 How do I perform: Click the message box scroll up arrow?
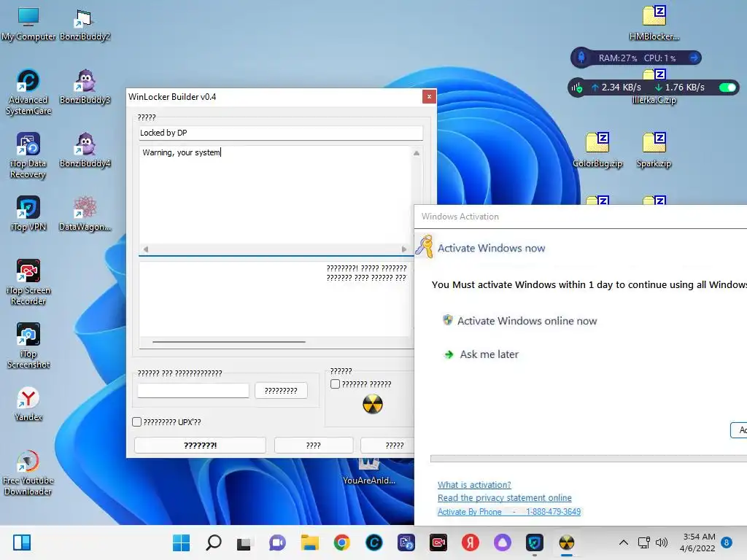[x=417, y=153]
